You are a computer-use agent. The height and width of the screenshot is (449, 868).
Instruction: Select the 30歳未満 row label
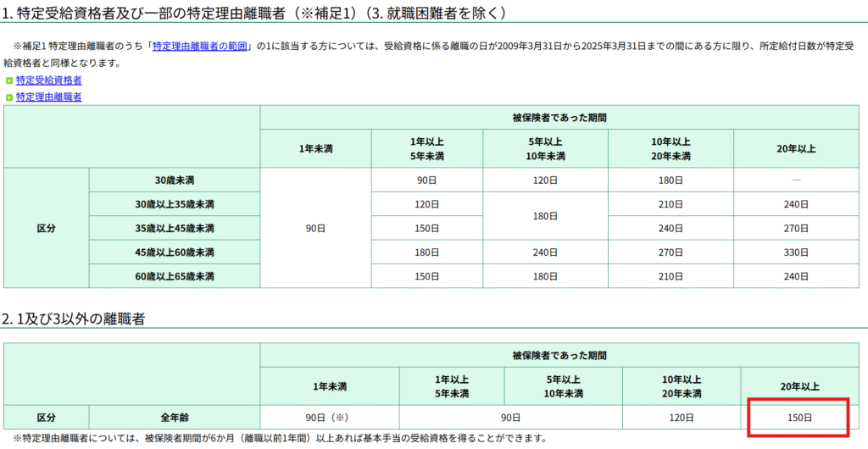175,180
